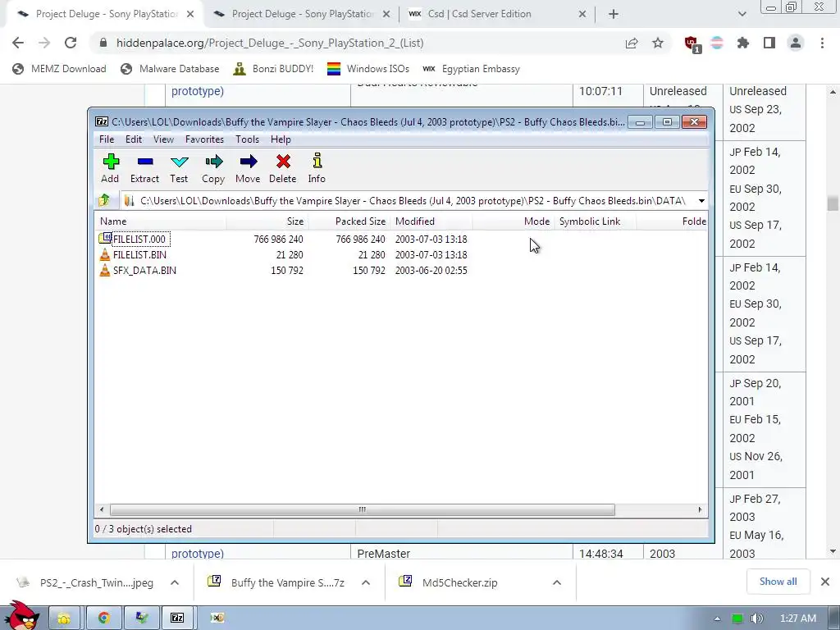Run the Test archive tool
The image size is (840, 630).
pos(179,162)
